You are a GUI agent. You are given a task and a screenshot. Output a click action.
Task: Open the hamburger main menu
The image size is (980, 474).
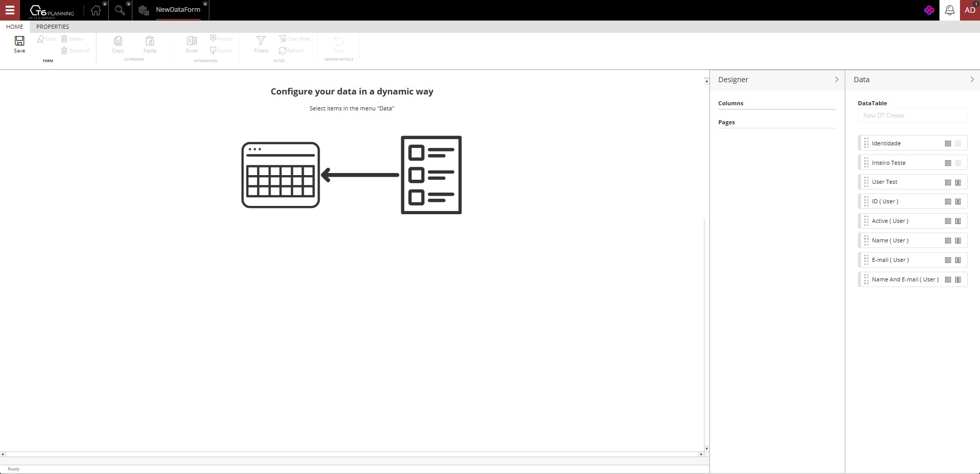(10, 10)
